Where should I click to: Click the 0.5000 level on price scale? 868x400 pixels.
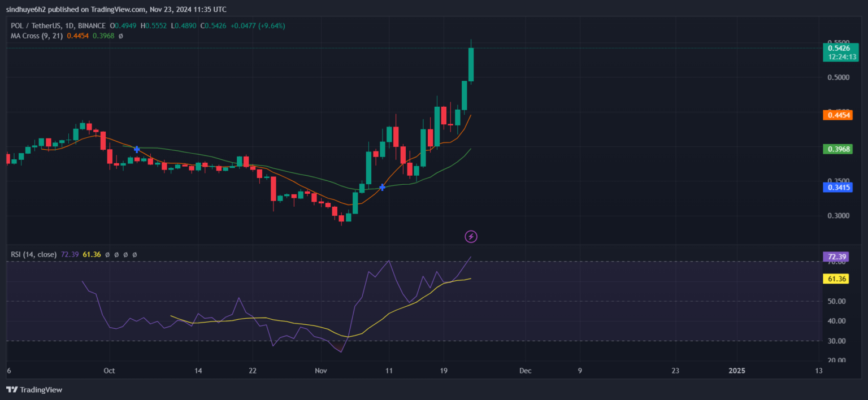(837, 77)
